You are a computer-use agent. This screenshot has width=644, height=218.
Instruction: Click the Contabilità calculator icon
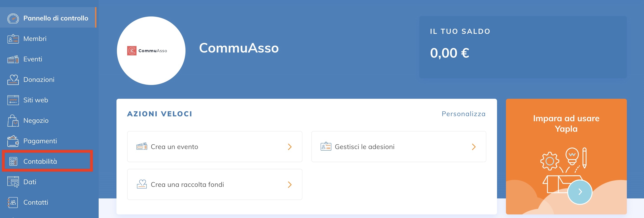coord(13,161)
